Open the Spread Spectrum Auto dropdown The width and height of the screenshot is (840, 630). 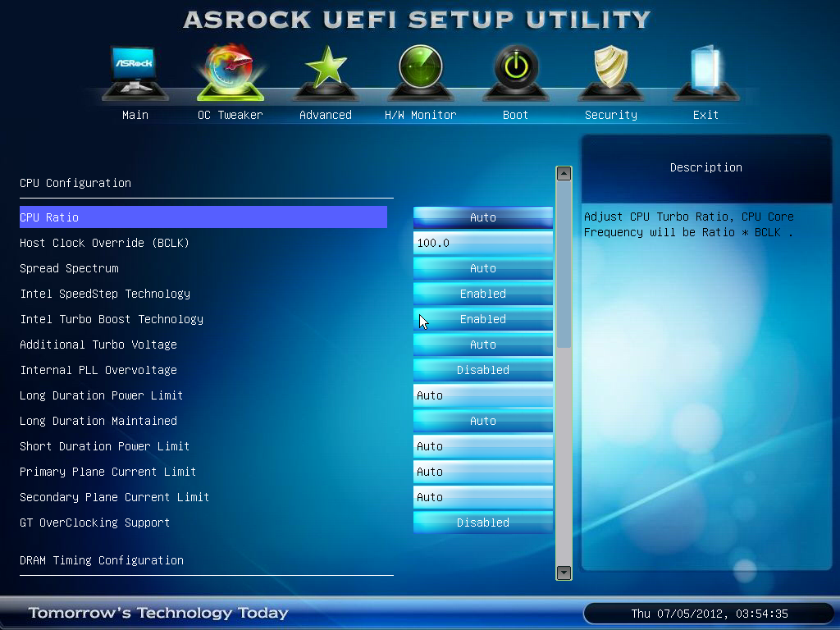point(482,268)
